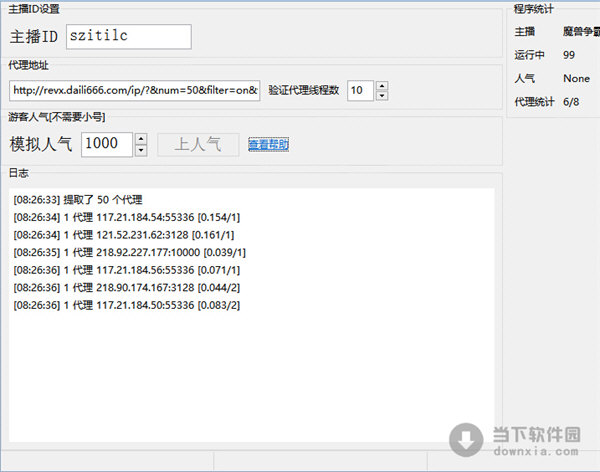Click the 日志 group title
Screen dimensions: 600x472
coord(18,173)
